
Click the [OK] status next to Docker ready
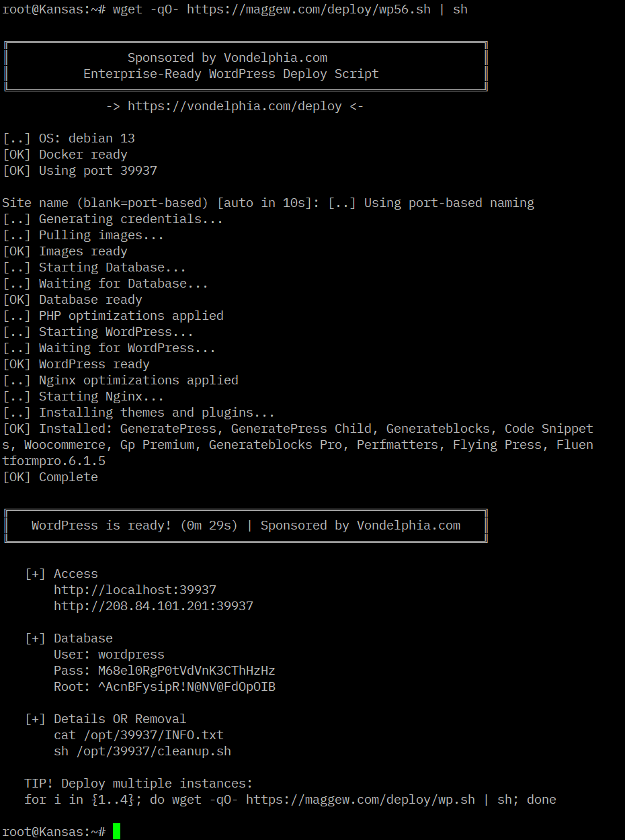(17, 155)
